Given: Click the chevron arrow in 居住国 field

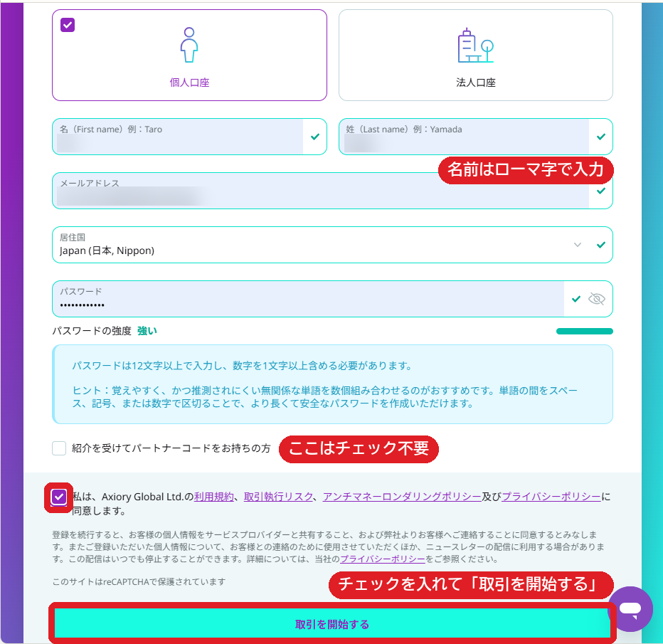Looking at the screenshot, I should (x=578, y=245).
